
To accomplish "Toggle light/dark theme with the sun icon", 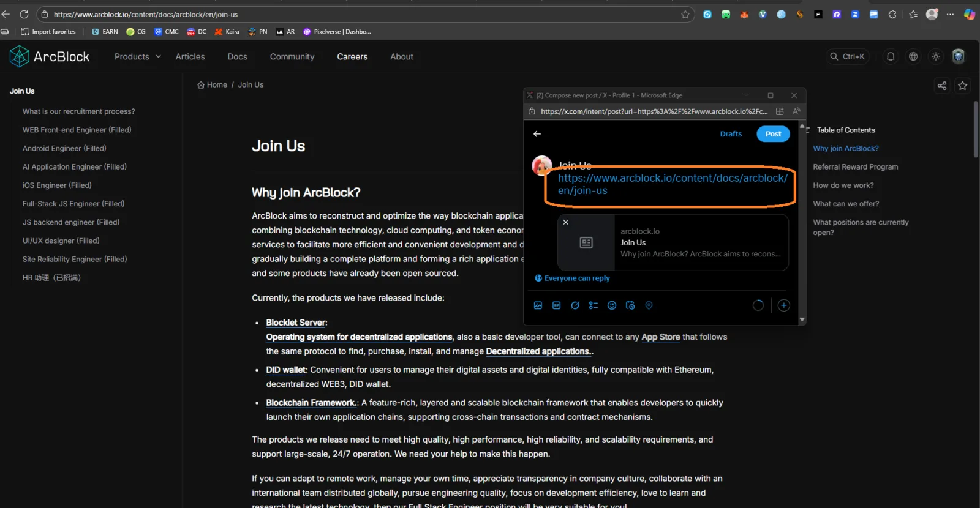I will tap(936, 56).
